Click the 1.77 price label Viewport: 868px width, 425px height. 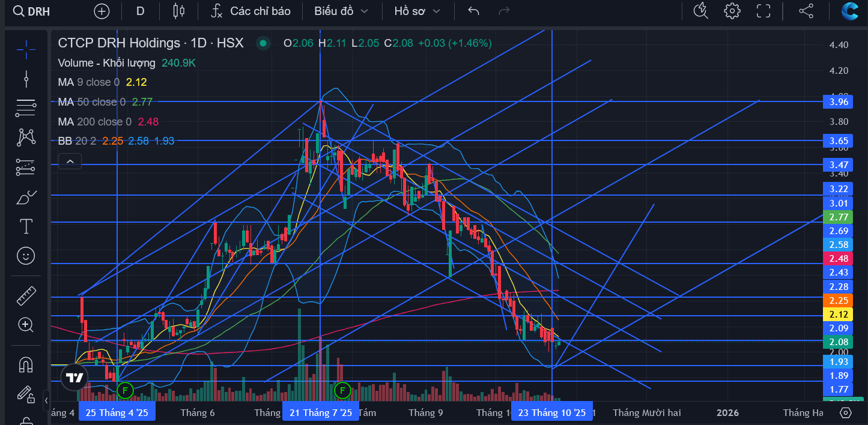tap(839, 389)
